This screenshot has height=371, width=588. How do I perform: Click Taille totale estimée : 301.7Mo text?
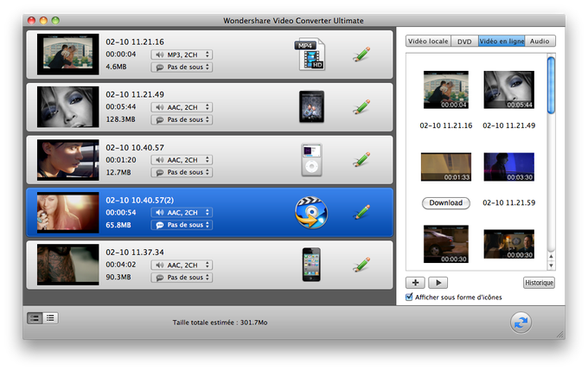pos(220,323)
